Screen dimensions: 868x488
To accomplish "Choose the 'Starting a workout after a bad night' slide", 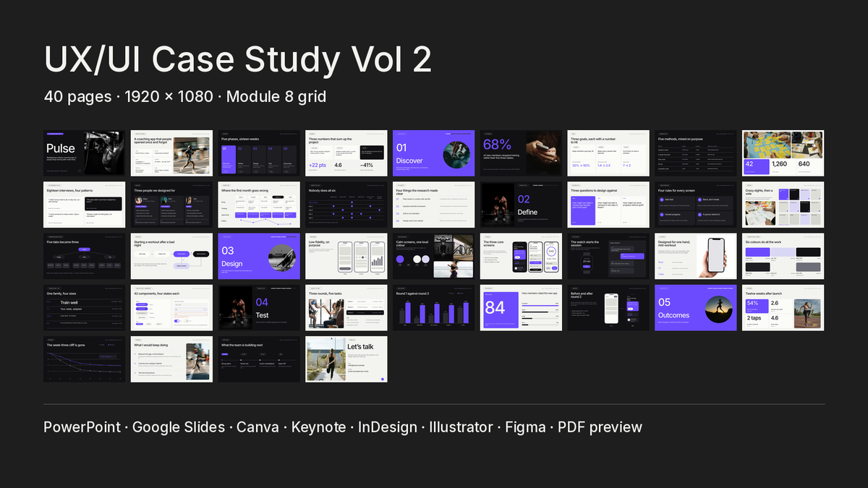I will pyautogui.click(x=171, y=256).
